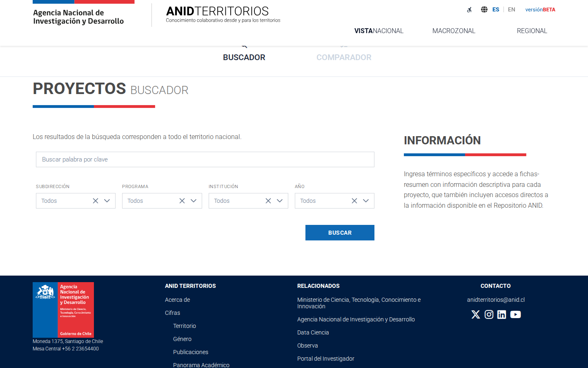Open the Data Ciencia link

[313, 332]
